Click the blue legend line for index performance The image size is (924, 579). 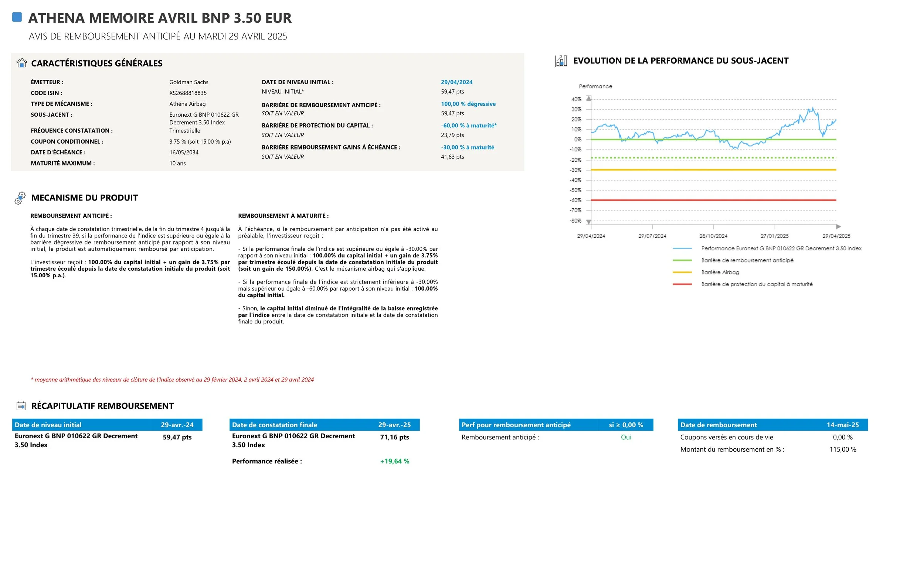[682, 249]
